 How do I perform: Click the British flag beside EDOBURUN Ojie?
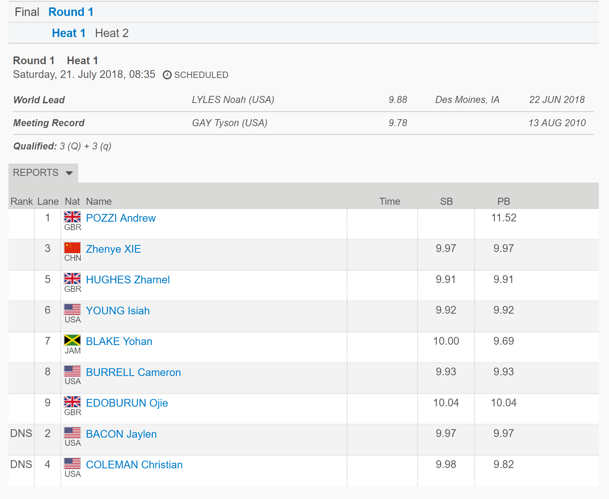(72, 402)
